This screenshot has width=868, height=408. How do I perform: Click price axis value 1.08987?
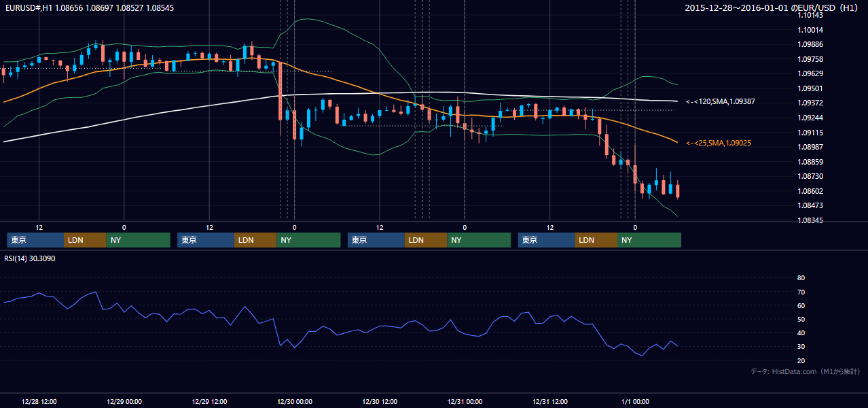(810, 147)
